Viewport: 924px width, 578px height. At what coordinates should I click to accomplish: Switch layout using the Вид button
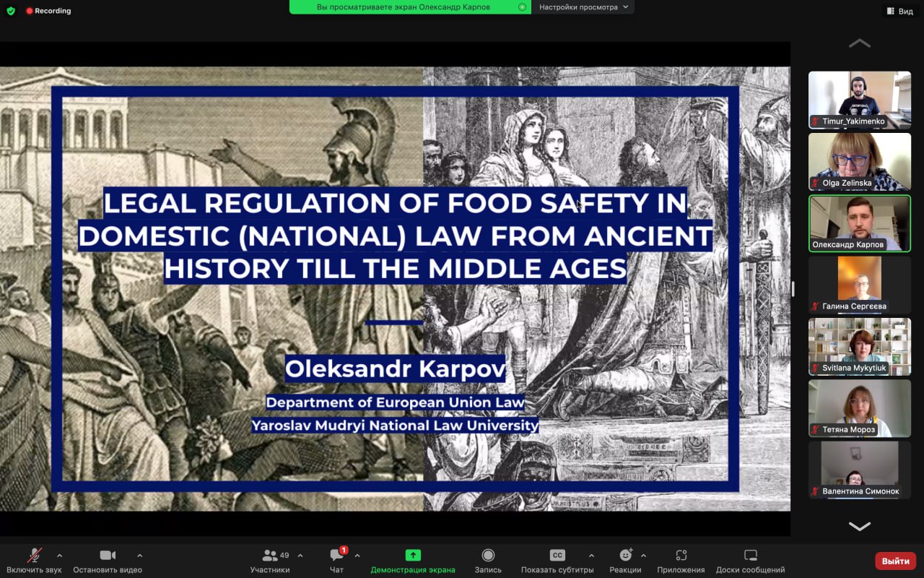(x=900, y=11)
